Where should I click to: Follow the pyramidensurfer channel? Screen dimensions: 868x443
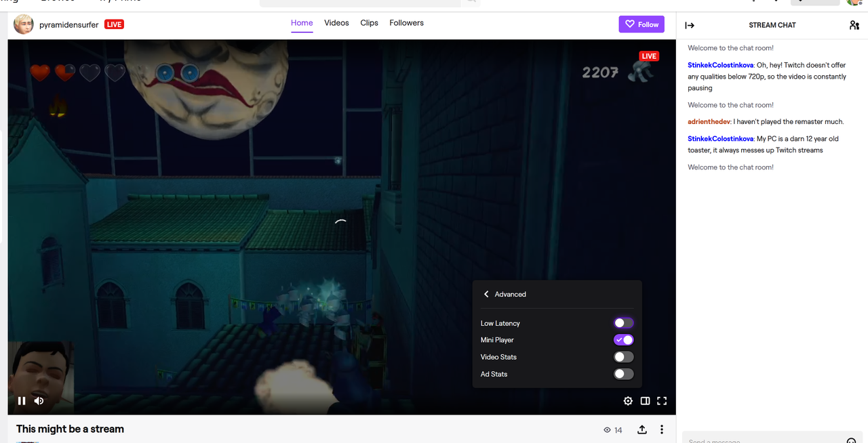642,24
